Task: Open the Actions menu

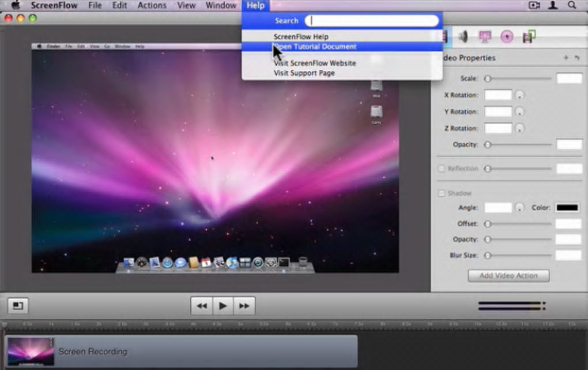Action: (152, 5)
